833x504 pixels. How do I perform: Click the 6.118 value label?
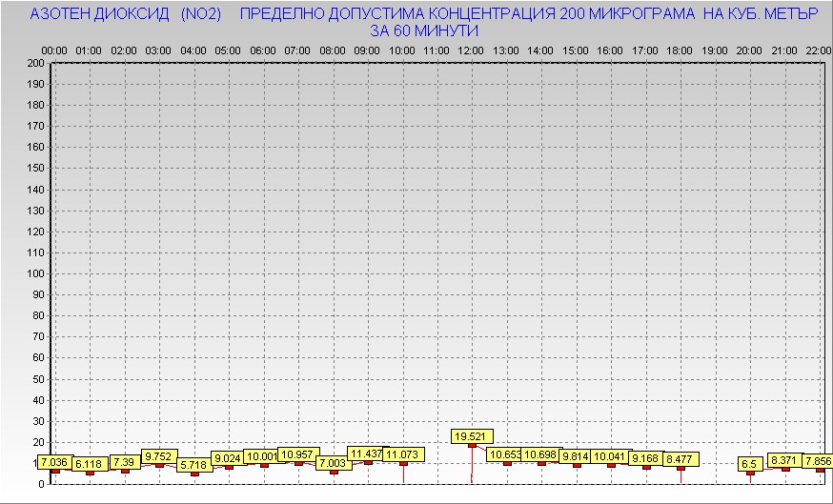coord(89,464)
